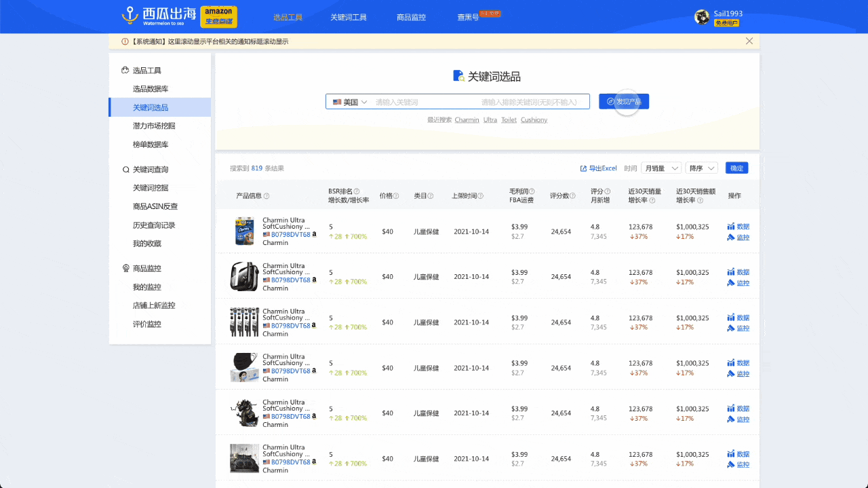
Task: Open 数据 for the toilet paper product row
Action: tap(738, 227)
